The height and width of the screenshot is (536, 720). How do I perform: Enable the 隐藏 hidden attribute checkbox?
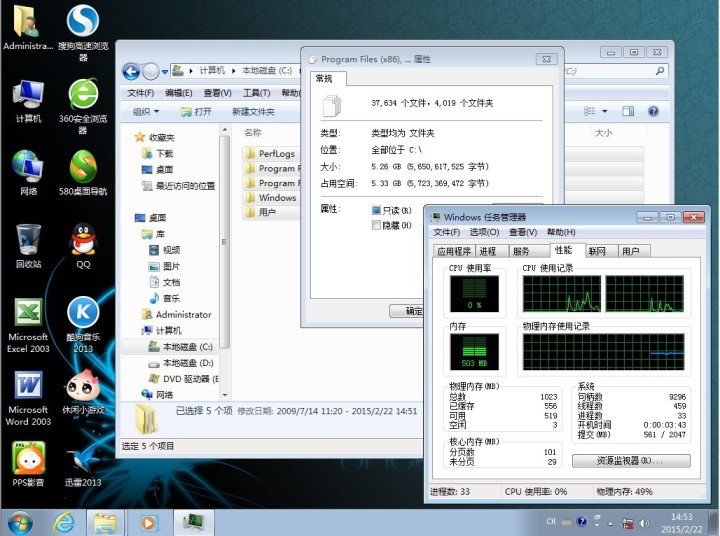(x=377, y=225)
